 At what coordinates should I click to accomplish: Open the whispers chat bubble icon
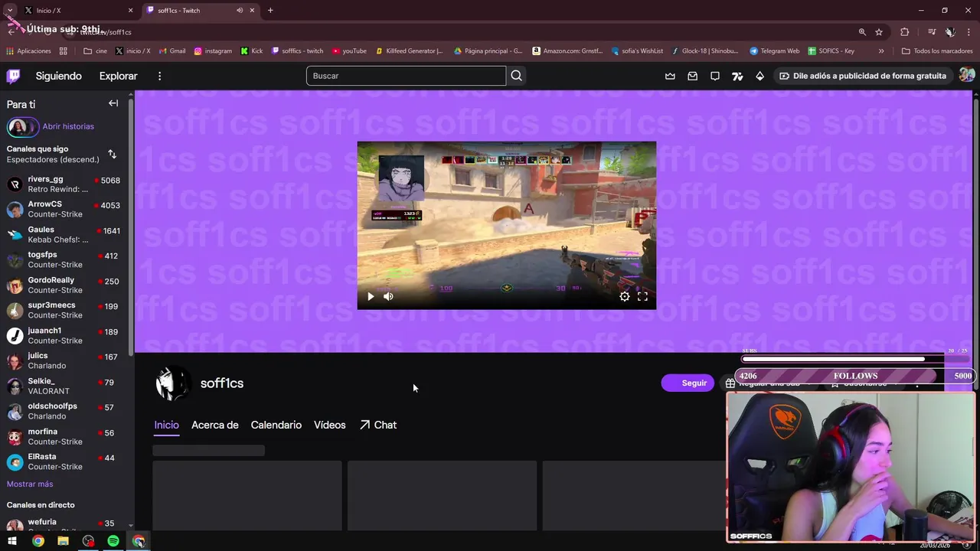click(x=714, y=76)
